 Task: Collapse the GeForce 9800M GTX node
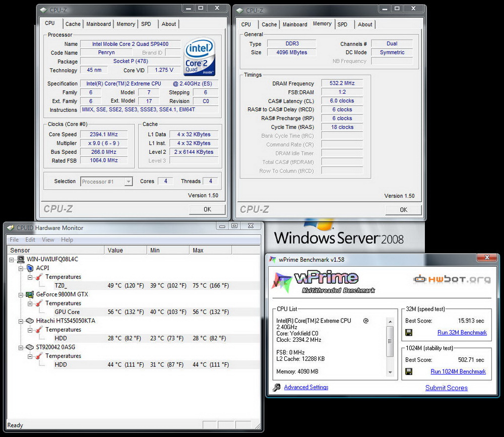(21, 294)
